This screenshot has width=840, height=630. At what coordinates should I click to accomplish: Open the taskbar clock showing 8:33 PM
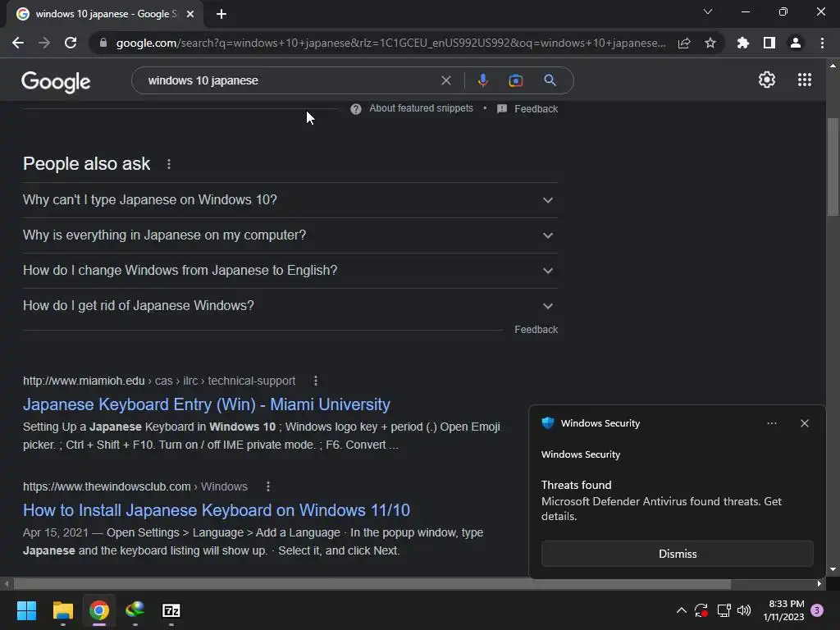click(783, 610)
